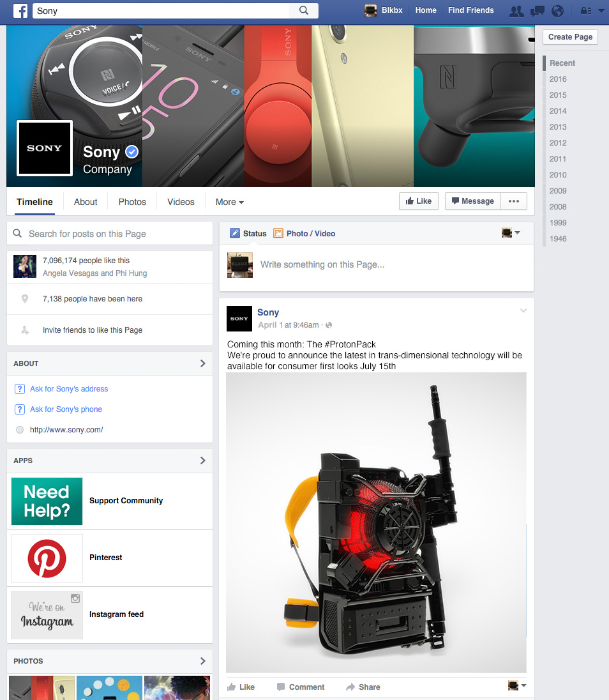This screenshot has height=700, width=609.
Task: Jump to 1946 in the timeline
Action: tap(558, 239)
